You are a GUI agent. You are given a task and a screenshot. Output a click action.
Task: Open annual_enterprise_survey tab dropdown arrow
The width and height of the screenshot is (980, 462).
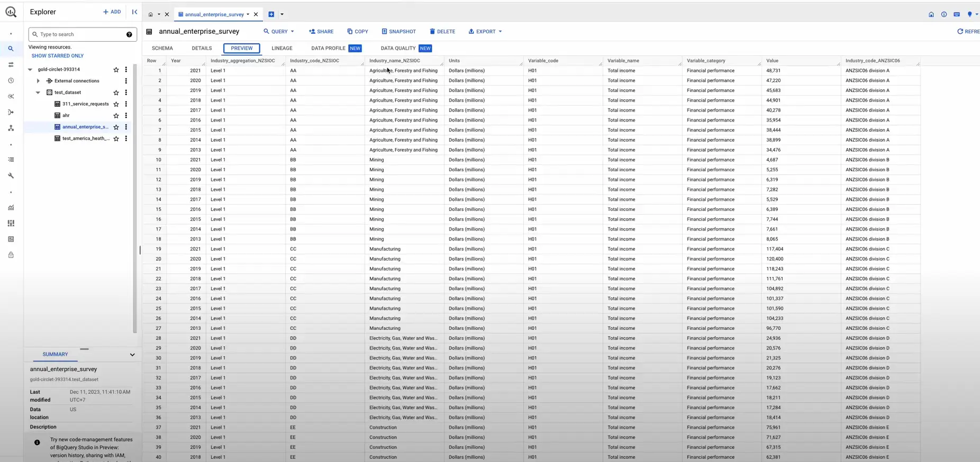[248, 14]
